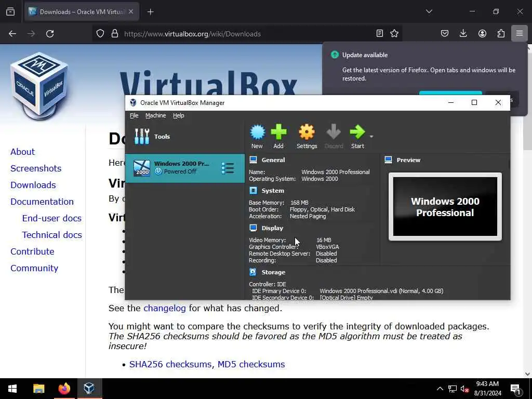Click the Base Memory value 168 MB
Image resolution: width=532 pixels, height=399 pixels.
point(299,203)
